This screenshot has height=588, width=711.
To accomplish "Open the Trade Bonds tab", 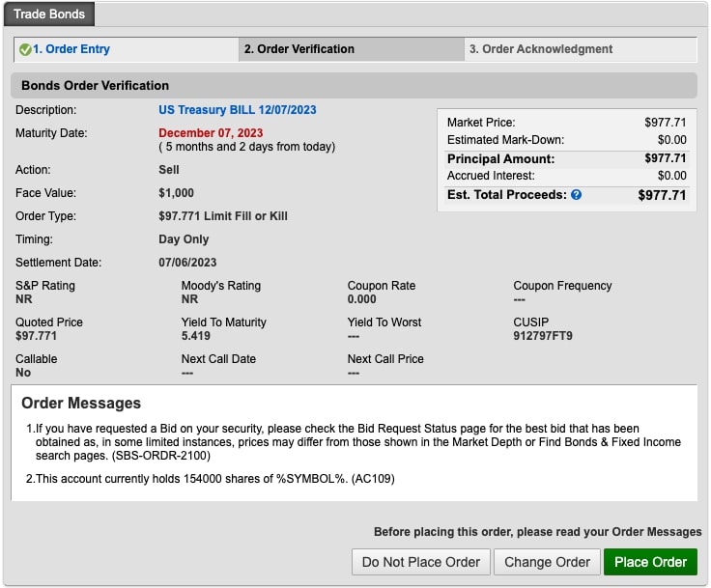I will tap(49, 14).
